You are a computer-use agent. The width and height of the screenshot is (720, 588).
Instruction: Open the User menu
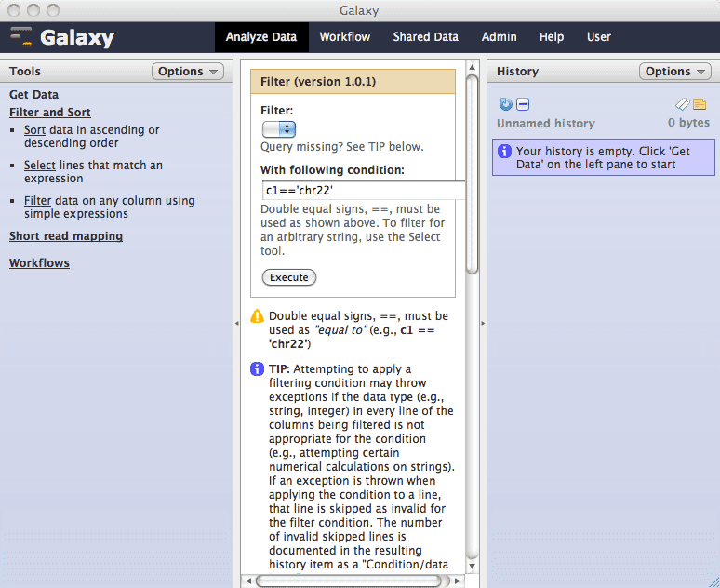tap(599, 37)
